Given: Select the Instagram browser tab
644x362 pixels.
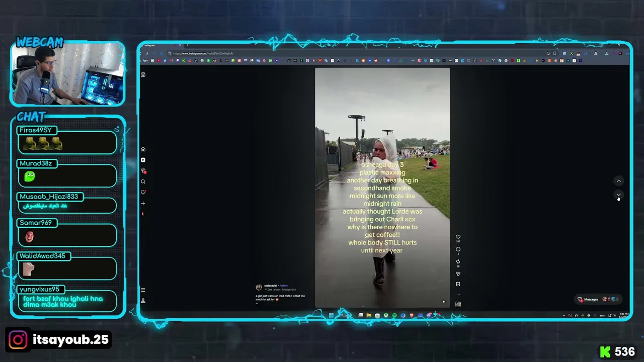Looking at the screenshot, I should [161, 46].
